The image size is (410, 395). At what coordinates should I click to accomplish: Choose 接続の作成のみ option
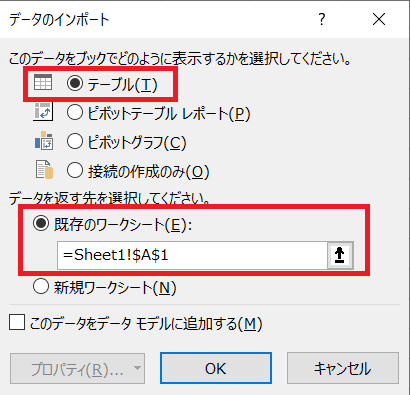[75, 170]
